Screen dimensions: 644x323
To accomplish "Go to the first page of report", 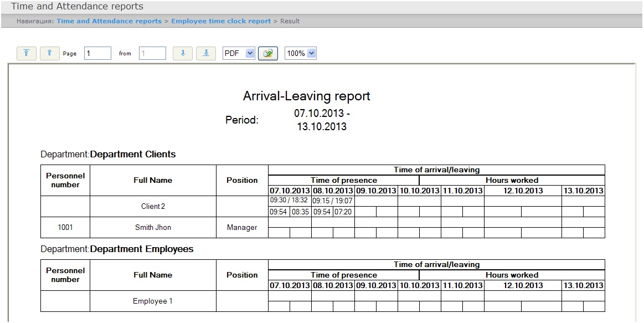I will point(27,53).
